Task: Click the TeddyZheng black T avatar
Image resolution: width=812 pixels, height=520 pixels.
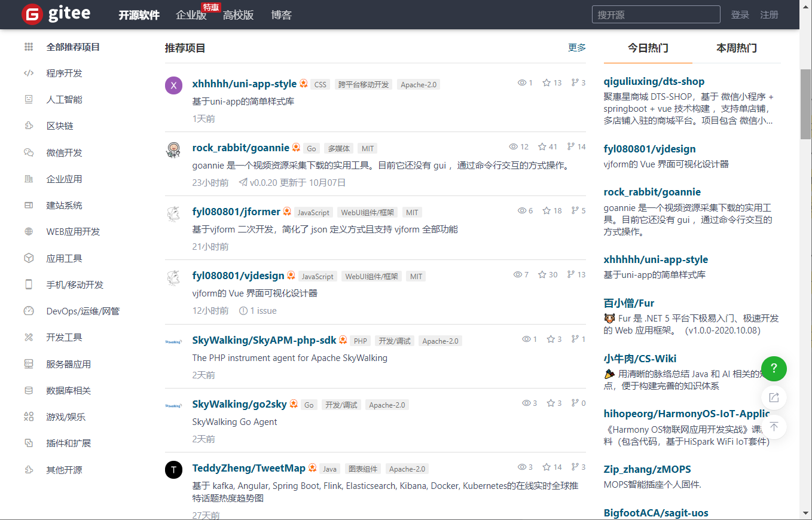Action: click(x=173, y=470)
